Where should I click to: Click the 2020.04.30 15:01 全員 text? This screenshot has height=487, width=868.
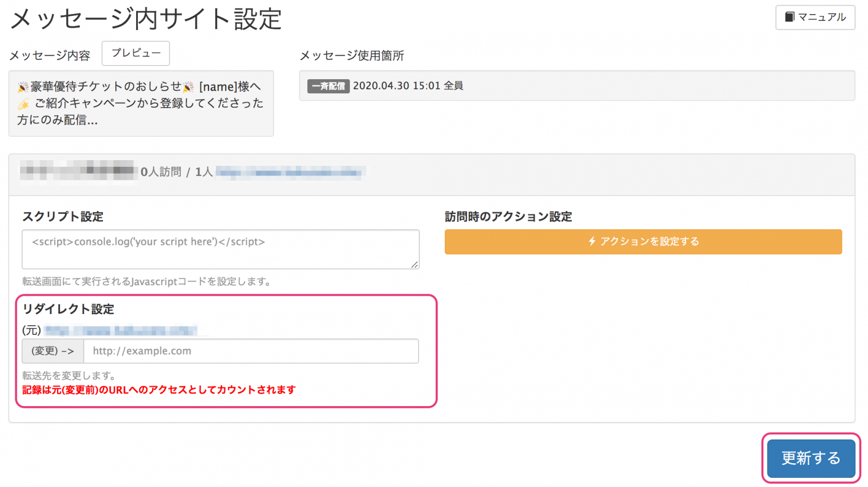click(408, 86)
